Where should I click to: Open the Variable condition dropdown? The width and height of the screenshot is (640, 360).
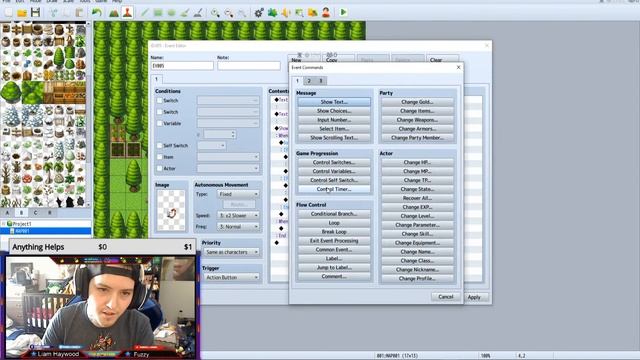click(228, 123)
